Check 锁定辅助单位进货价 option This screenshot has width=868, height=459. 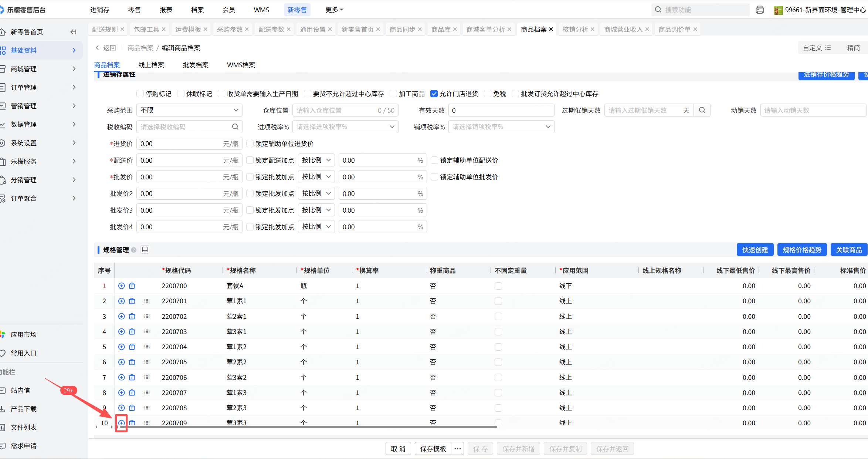[250, 144]
